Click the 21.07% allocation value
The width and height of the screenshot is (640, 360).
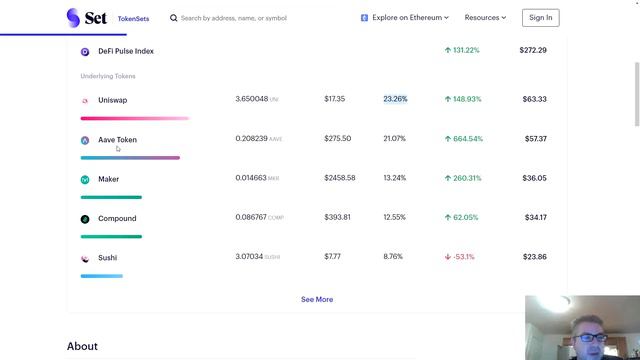(394, 138)
